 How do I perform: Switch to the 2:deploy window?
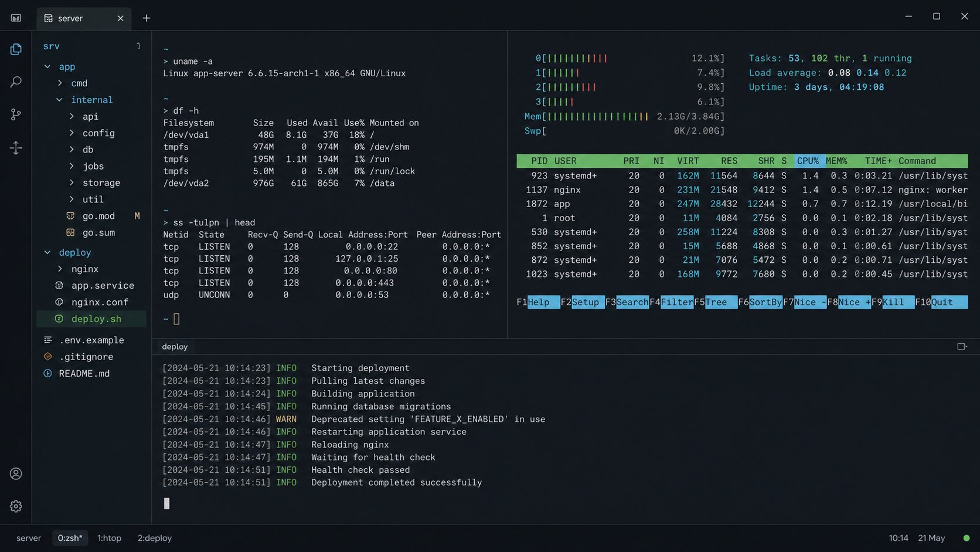155,538
